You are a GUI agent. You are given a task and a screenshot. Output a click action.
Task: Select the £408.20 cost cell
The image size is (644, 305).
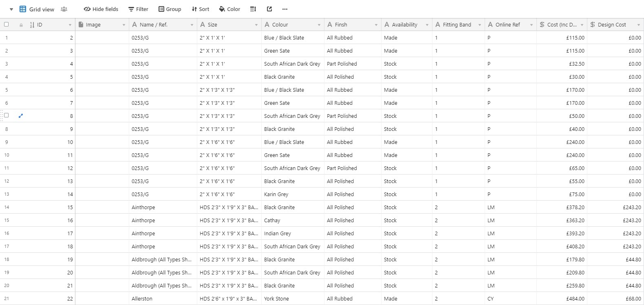click(x=562, y=246)
